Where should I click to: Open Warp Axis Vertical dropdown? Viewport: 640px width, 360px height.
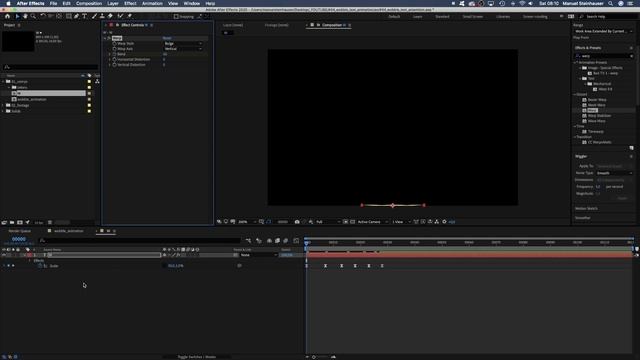click(183, 49)
